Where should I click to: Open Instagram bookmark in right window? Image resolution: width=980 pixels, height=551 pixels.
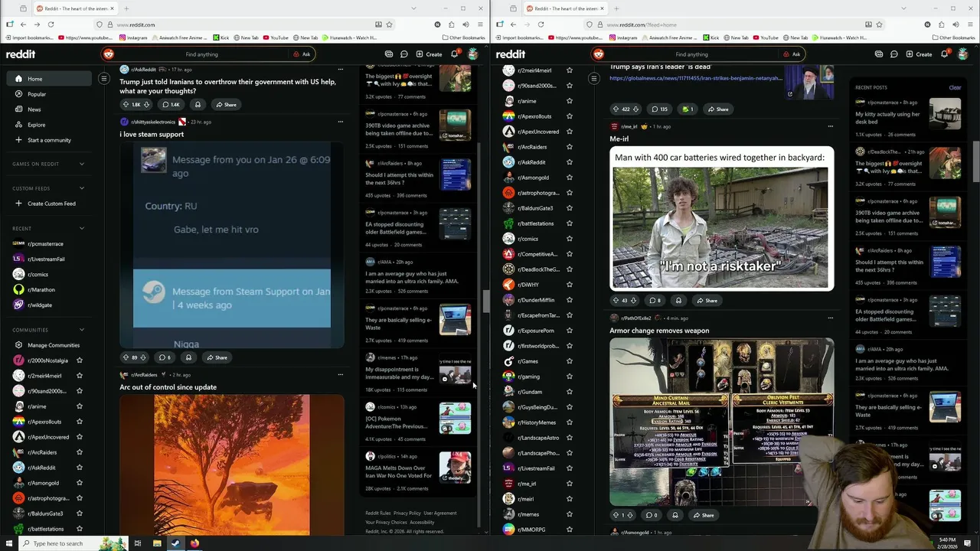(x=623, y=37)
